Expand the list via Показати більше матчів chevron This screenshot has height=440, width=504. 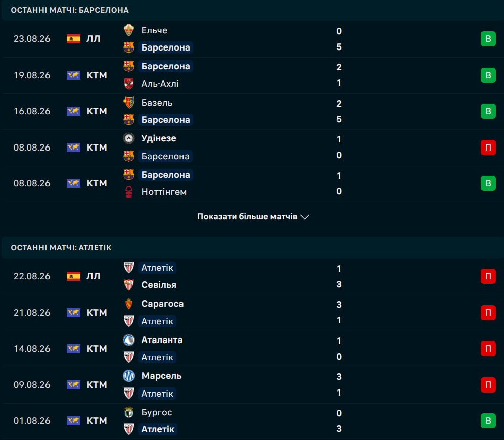coord(305,217)
